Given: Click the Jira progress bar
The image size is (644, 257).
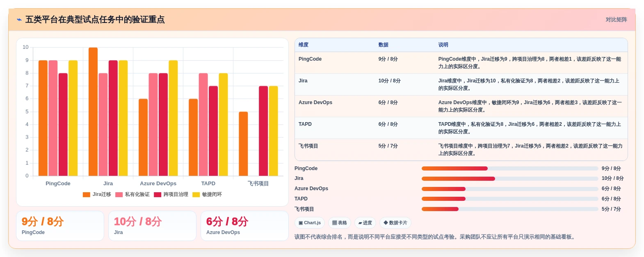Looking at the screenshot, I should [x=510, y=179].
